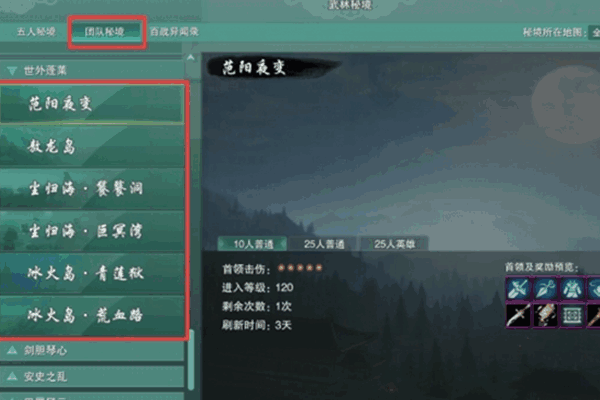Open the 百战异闻录 tab
The width and height of the screenshot is (600, 400).
click(x=174, y=32)
